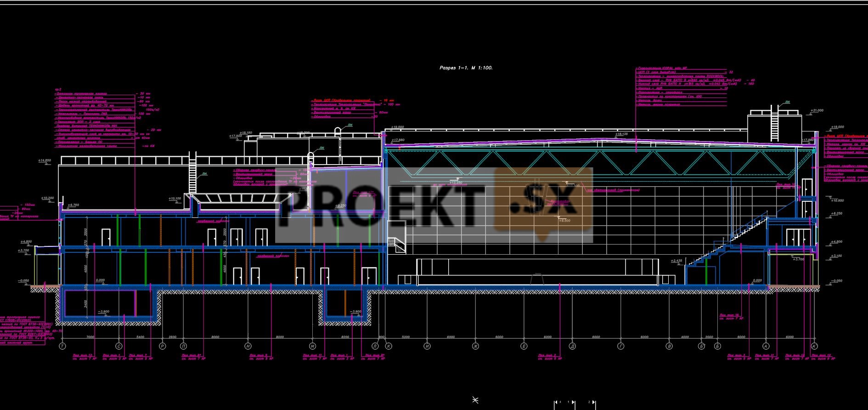
Task: Select axis bubble К
Action: 389,346
